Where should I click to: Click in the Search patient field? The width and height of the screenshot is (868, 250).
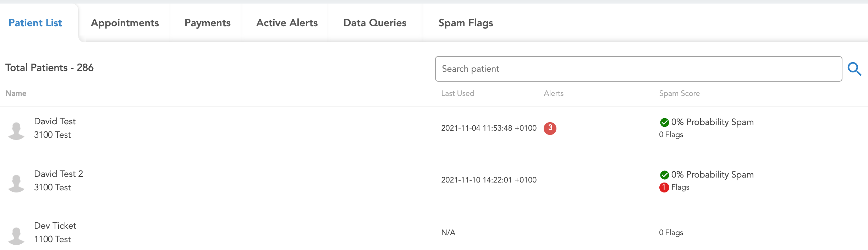(x=638, y=69)
